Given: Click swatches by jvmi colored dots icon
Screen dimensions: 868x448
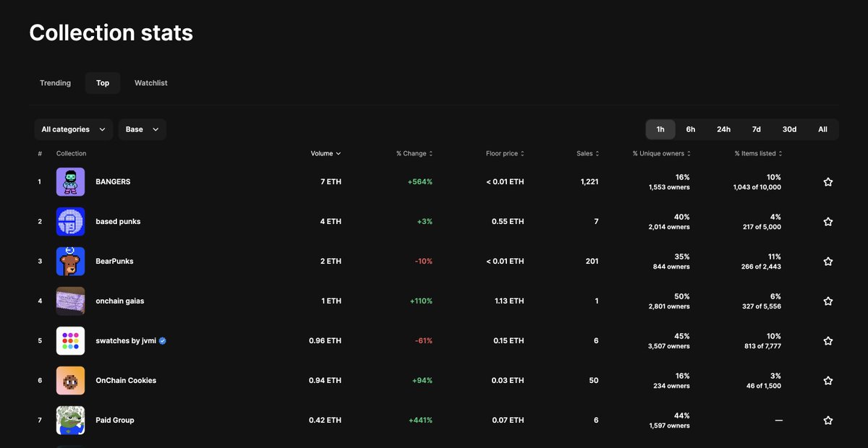Looking at the screenshot, I should pos(70,341).
